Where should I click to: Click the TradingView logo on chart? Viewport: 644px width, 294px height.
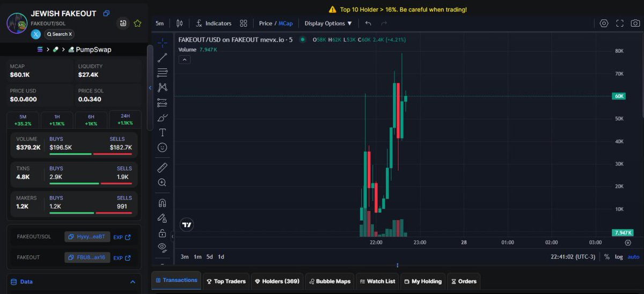click(186, 225)
